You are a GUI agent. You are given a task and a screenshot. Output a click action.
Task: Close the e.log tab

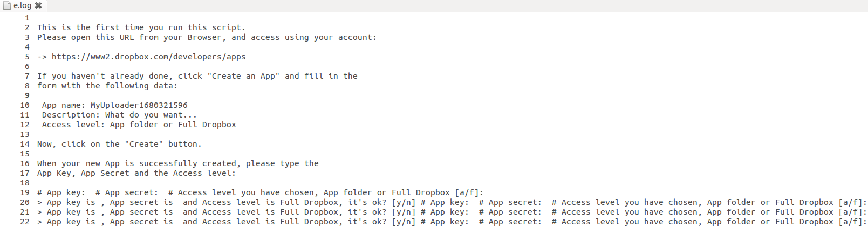click(x=38, y=5)
